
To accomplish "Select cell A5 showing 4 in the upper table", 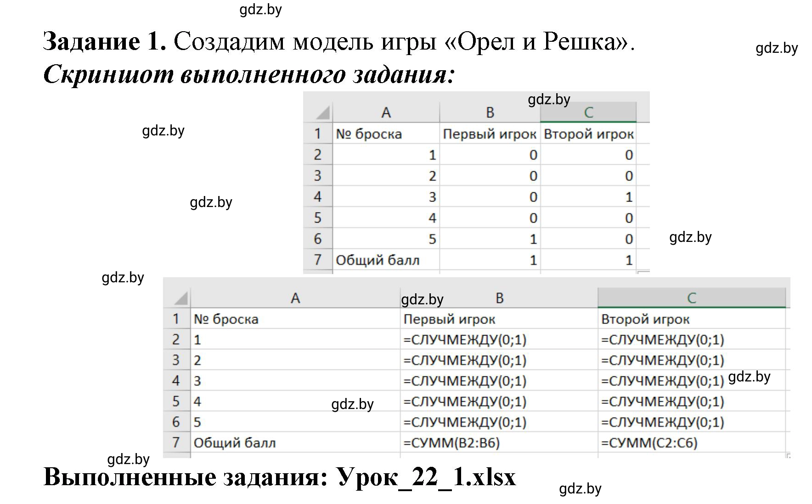I will (x=386, y=218).
